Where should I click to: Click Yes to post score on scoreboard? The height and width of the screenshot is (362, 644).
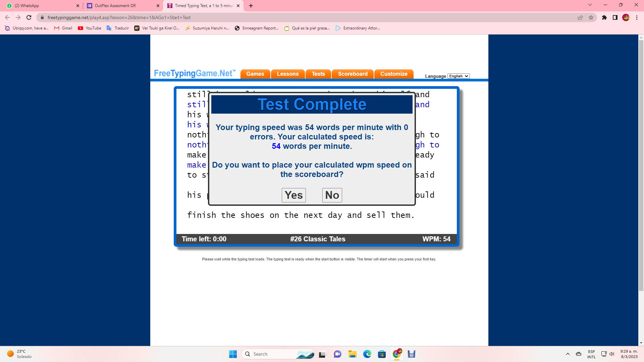(x=293, y=195)
